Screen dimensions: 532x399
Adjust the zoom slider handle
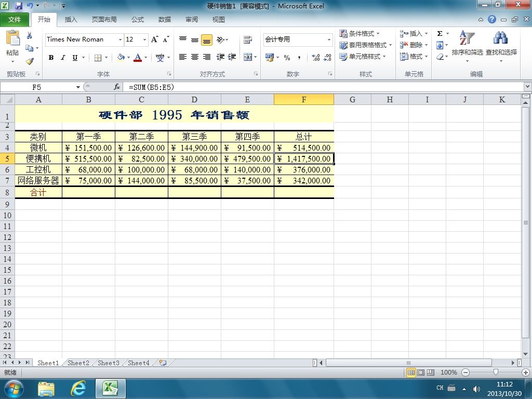pos(496,373)
